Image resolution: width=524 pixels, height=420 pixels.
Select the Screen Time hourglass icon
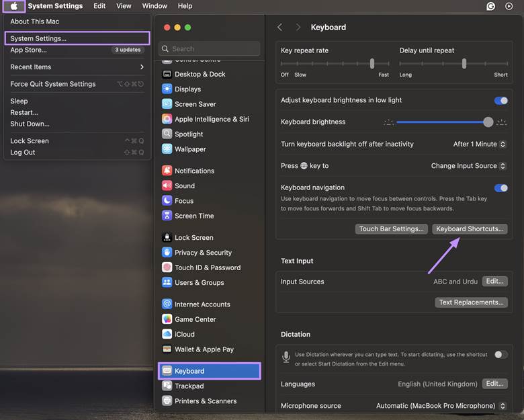tap(167, 216)
